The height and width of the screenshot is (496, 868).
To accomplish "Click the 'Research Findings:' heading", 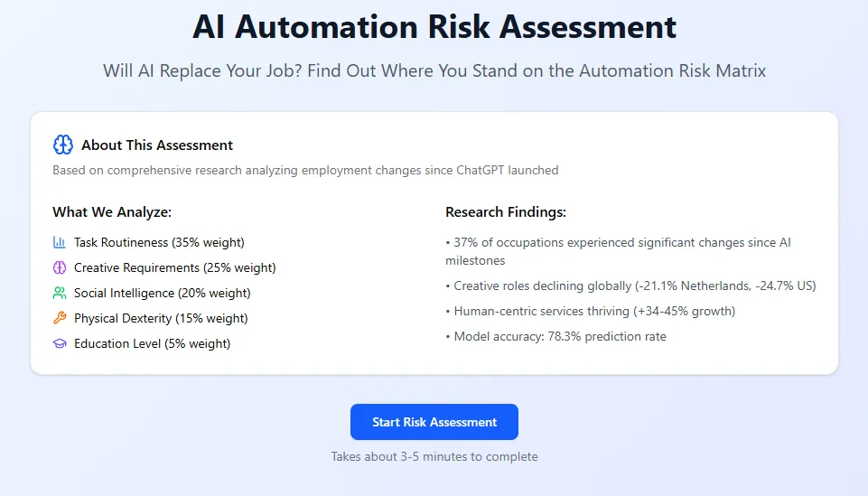I will tap(506, 212).
